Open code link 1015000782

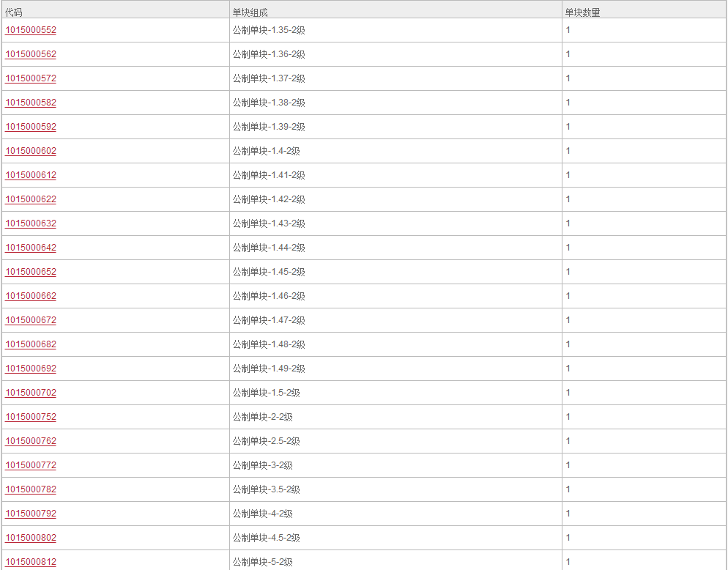pyautogui.click(x=31, y=489)
